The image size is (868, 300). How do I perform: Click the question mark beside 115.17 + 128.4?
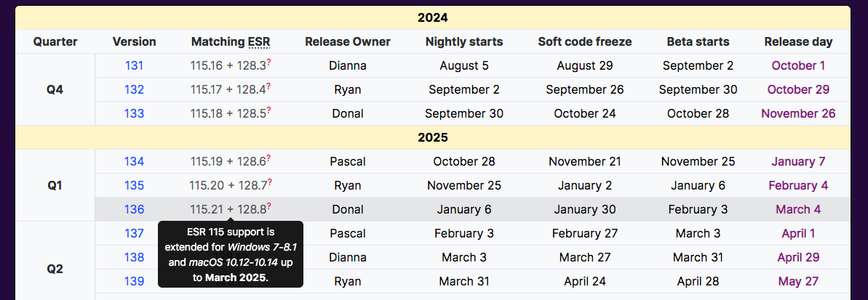pos(269,86)
